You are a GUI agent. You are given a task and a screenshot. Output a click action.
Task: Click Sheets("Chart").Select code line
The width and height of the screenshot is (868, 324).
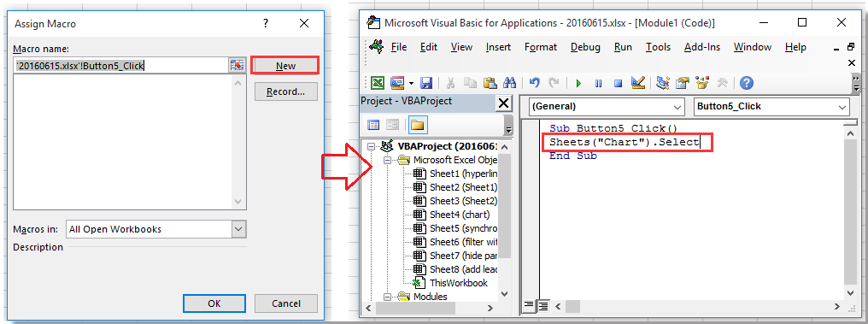tap(625, 143)
